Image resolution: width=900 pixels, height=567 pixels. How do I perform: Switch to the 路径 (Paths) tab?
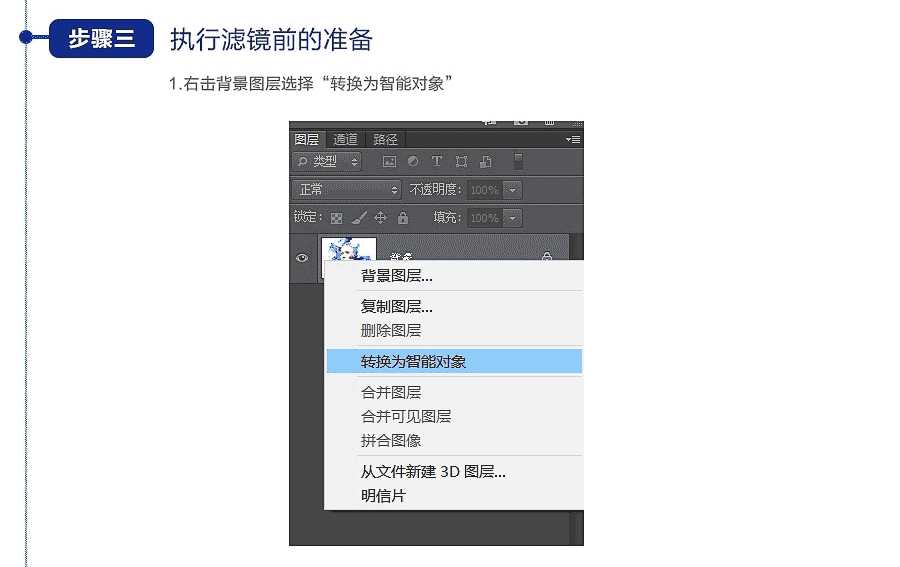[x=385, y=139]
